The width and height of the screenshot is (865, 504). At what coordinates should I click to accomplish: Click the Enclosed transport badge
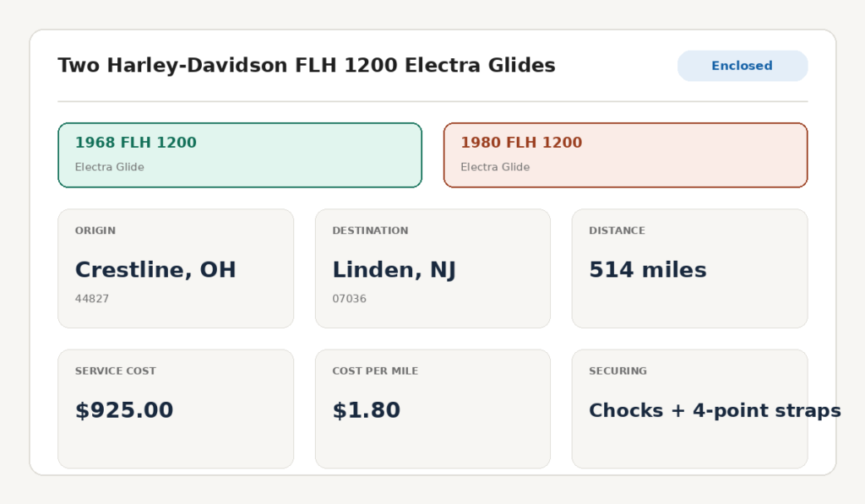743,66
